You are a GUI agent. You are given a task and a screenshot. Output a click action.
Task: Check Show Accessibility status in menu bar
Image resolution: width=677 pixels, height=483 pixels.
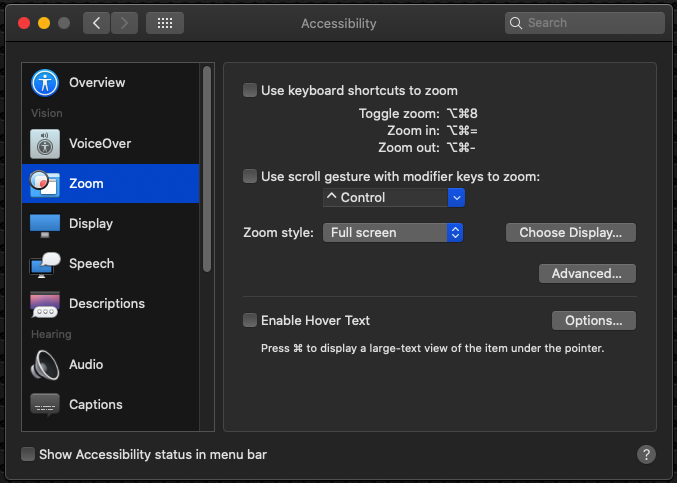28,454
